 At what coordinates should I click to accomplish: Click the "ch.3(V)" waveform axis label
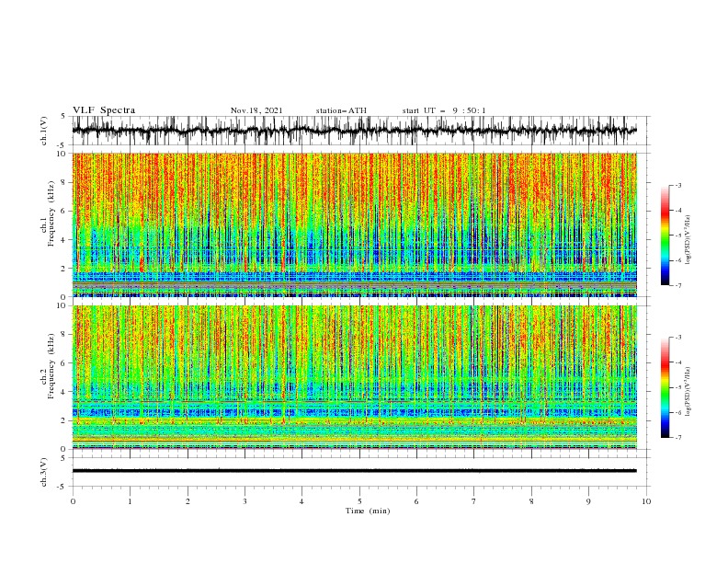tap(44, 472)
